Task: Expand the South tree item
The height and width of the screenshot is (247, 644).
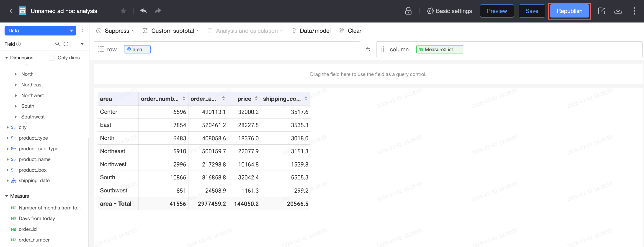Action: [x=16, y=106]
